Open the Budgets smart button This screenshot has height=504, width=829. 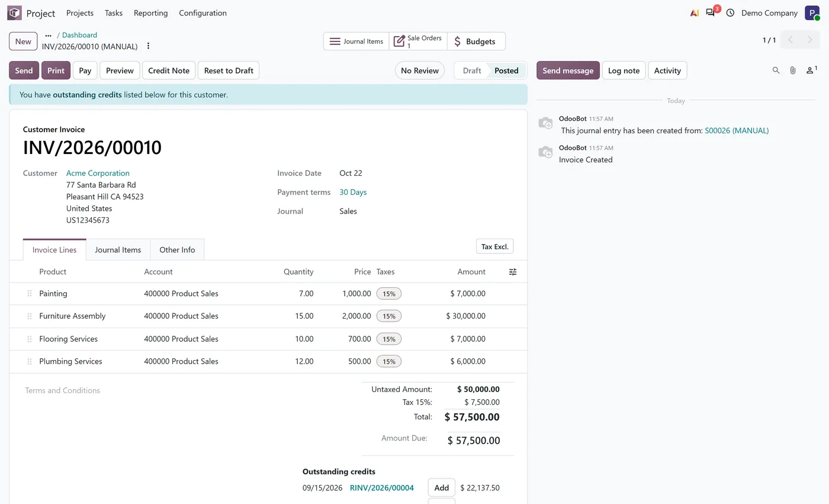tap(476, 41)
